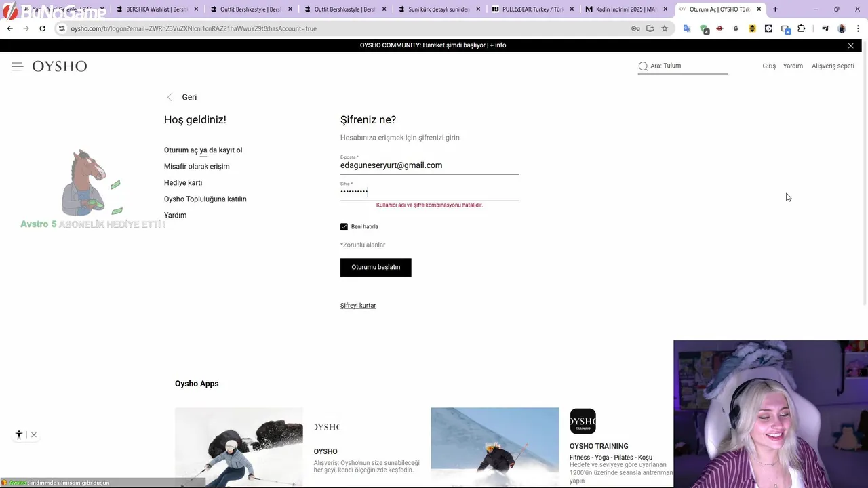The width and height of the screenshot is (868, 488).
Task: Open Alışveriş sepeti
Action: click(833, 66)
